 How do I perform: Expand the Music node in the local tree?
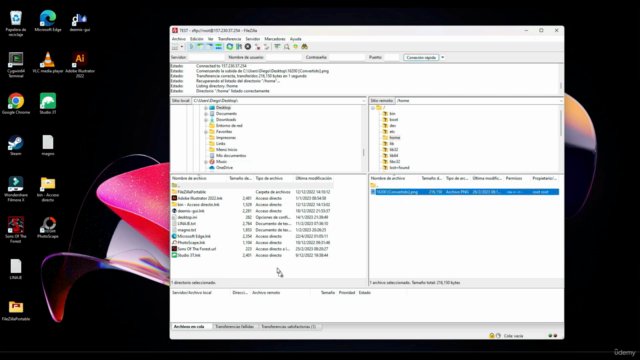(206, 162)
